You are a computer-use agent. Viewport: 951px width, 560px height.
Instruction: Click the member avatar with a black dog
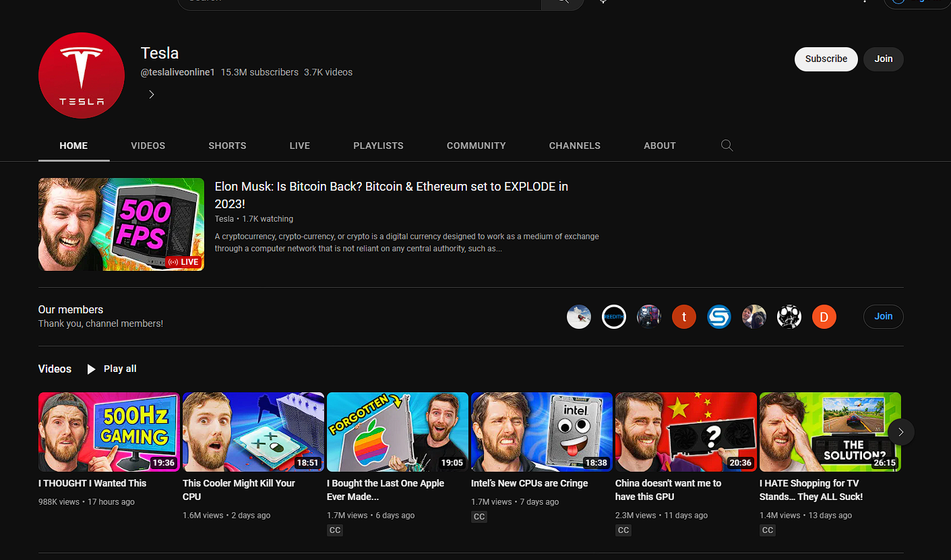click(754, 317)
